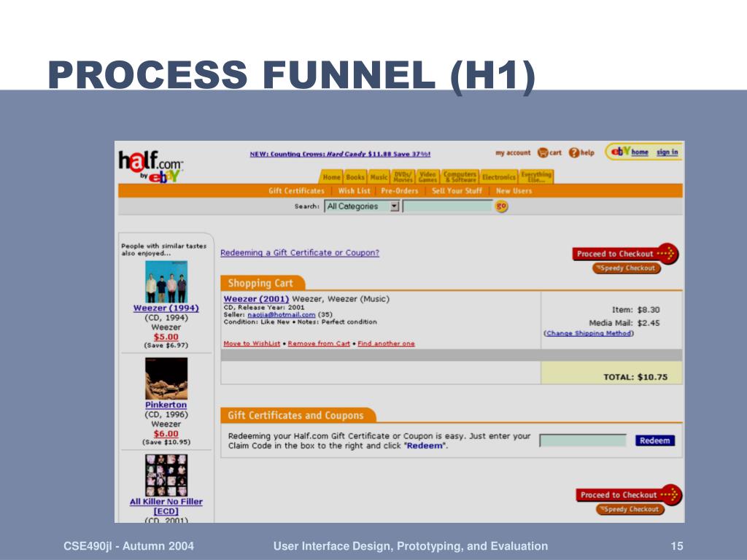The height and width of the screenshot is (560, 747).
Task: Open the Counting Crows Hard Candy promo link
Action: [340, 154]
